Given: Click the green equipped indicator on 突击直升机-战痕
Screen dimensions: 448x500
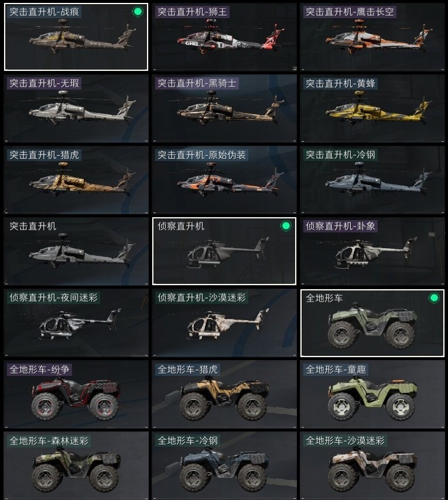Looking at the screenshot, I should pos(138,12).
